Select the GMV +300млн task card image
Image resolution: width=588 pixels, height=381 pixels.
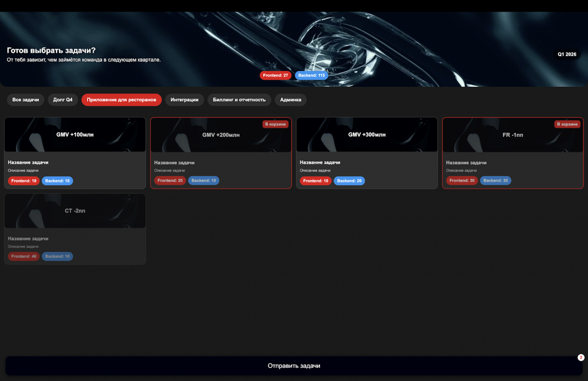pyautogui.click(x=367, y=135)
